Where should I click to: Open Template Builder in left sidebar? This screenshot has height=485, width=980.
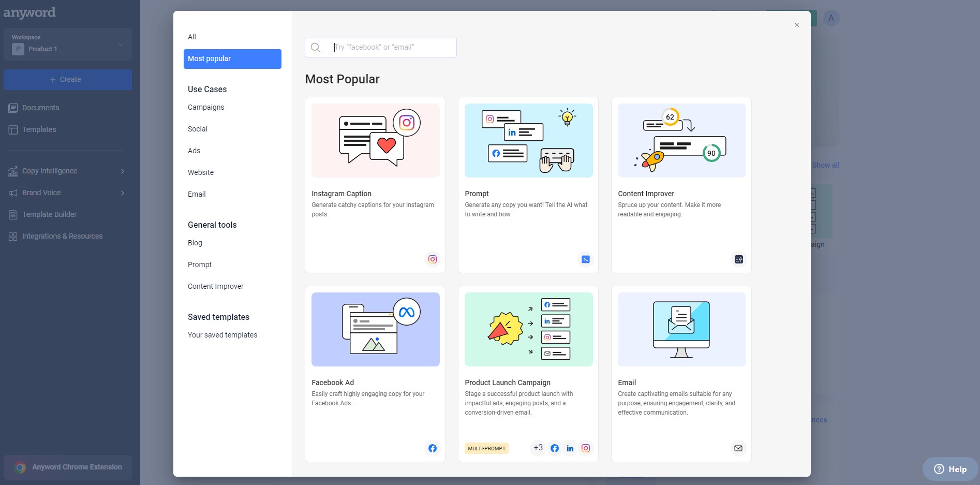pyautogui.click(x=49, y=215)
